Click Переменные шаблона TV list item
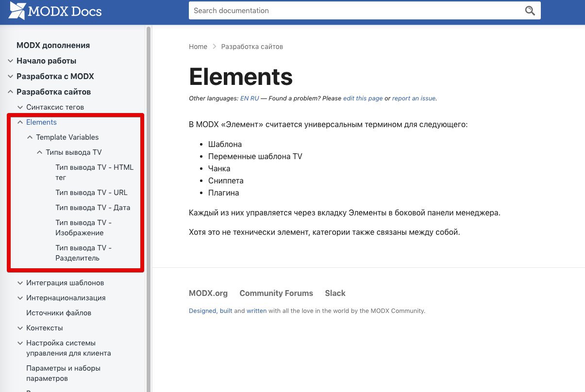Screen dimensions: 585x392 coord(255,156)
